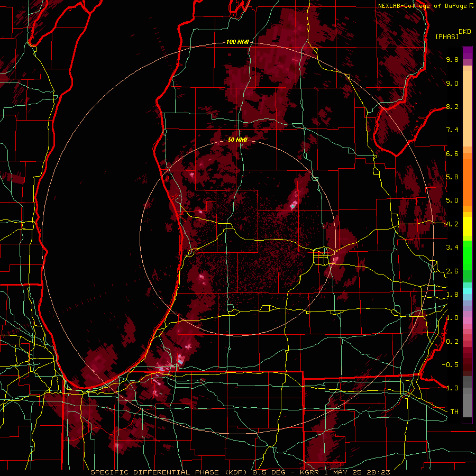The height and width of the screenshot is (476, 476).
Task: Pick the cyan segment of the color bar
Action: pos(467,291)
